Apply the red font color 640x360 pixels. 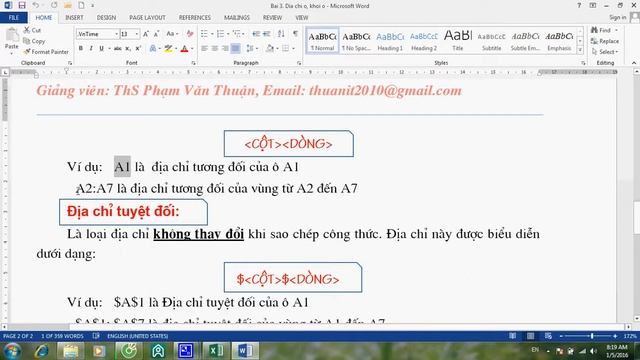coord(184,49)
